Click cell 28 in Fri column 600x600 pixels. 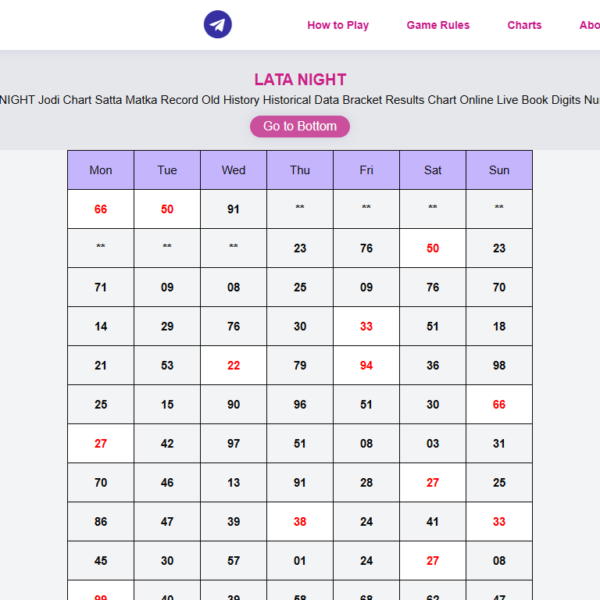coord(366,483)
